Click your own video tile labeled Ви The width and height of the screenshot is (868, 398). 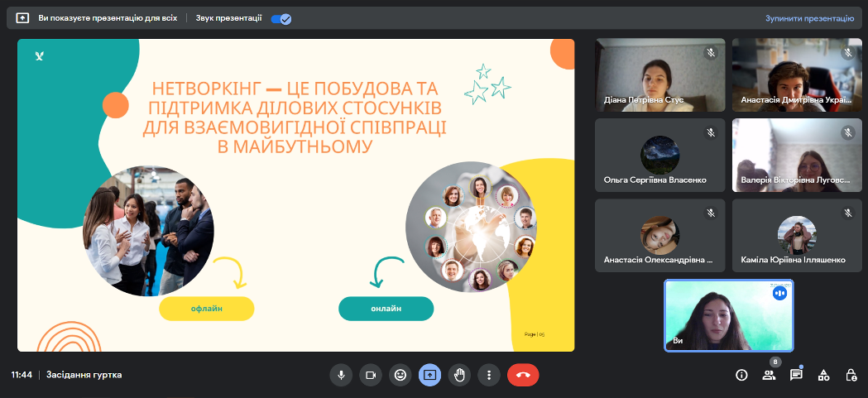pyautogui.click(x=728, y=315)
